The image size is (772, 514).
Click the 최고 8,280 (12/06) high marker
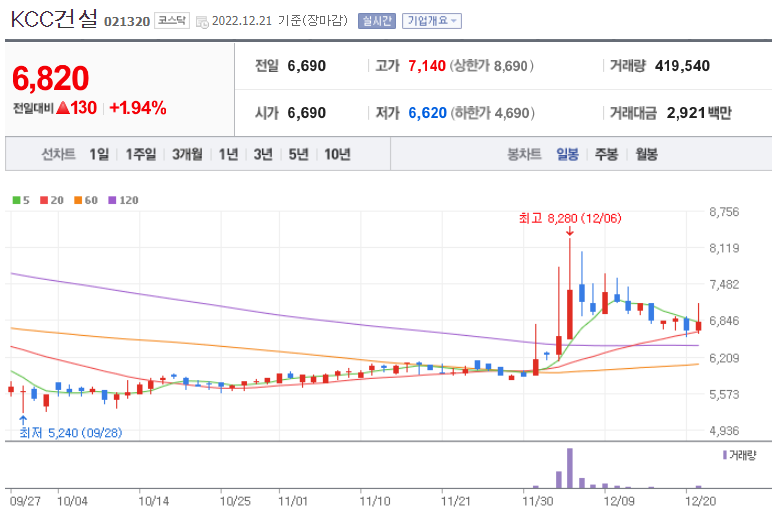(x=570, y=218)
